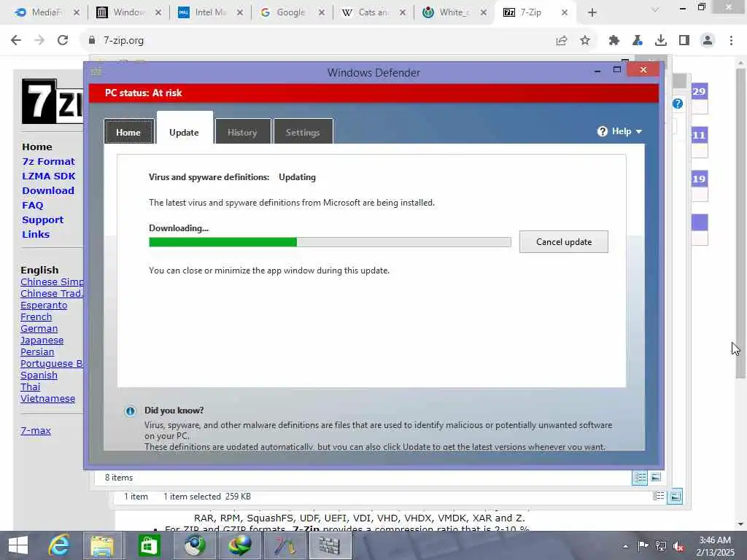Click the share page icon

(x=562, y=41)
